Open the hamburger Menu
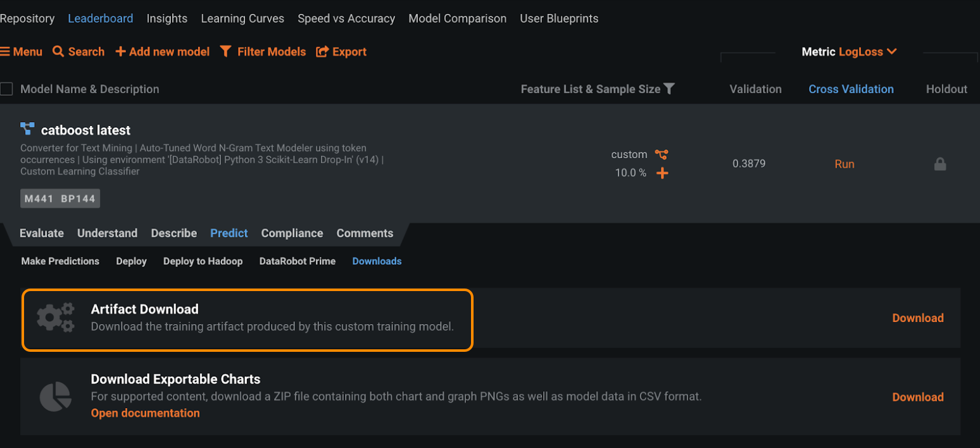This screenshot has height=448, width=980. (x=22, y=52)
